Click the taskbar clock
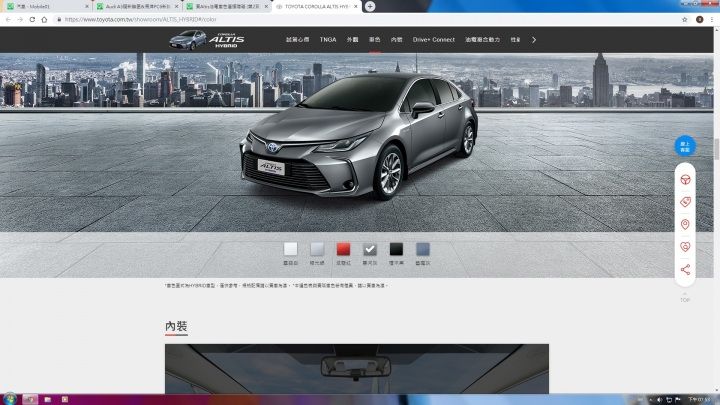 (x=699, y=399)
